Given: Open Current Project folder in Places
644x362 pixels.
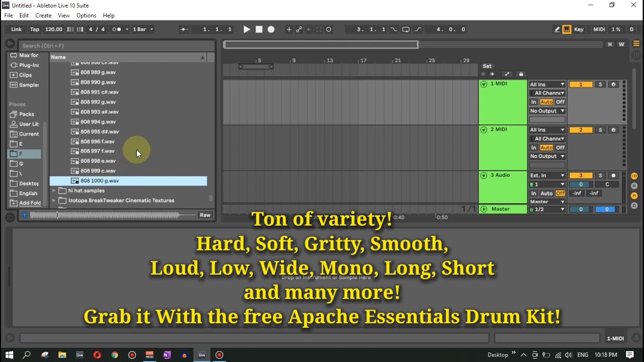Looking at the screenshot, I should tap(25, 134).
